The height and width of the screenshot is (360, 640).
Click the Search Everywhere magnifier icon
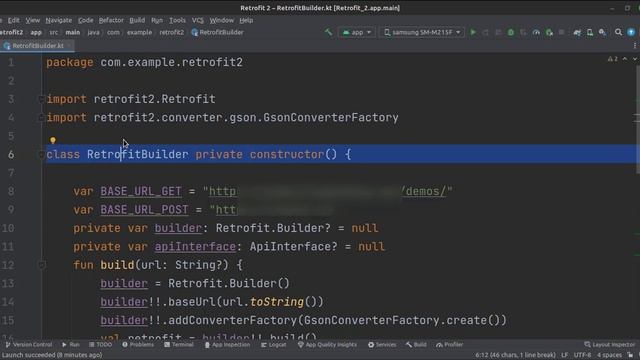[x=618, y=32]
